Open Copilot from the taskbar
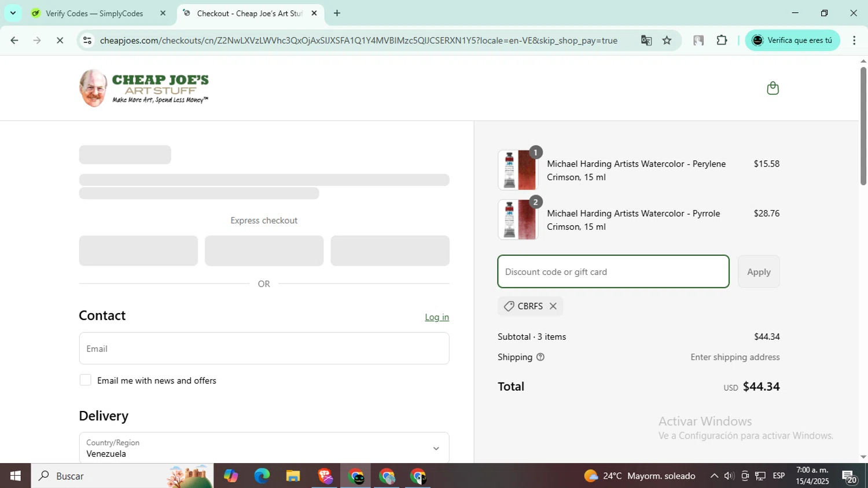 click(231, 476)
